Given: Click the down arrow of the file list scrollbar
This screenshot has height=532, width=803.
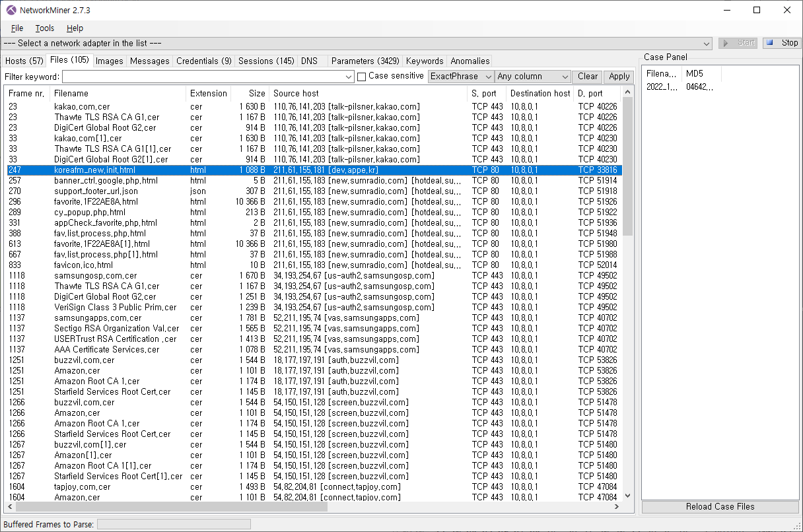Looking at the screenshot, I should [x=628, y=496].
